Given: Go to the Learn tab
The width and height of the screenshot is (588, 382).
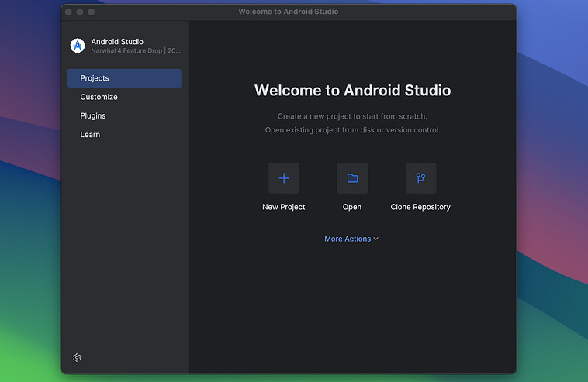Looking at the screenshot, I should coord(124,135).
